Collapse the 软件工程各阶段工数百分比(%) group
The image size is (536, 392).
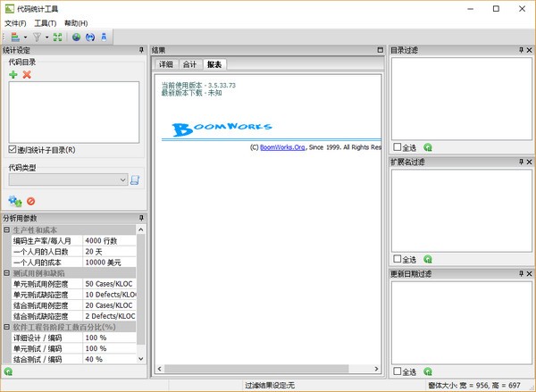(6, 327)
